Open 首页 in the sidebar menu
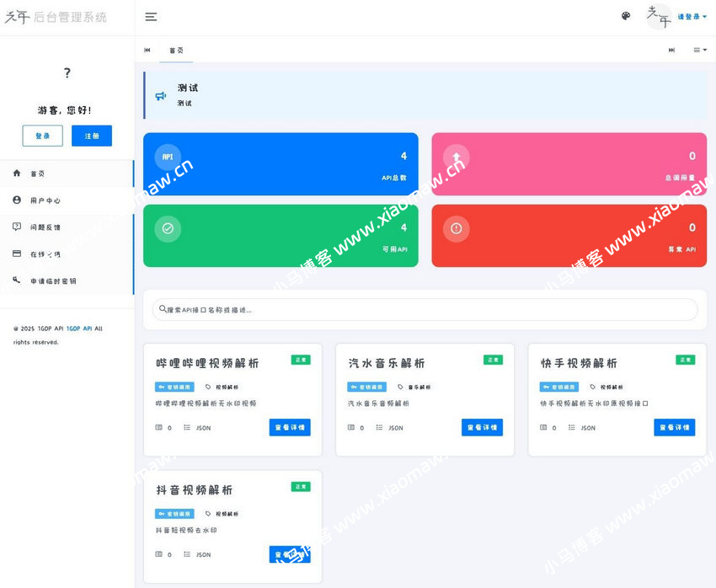 [x=67, y=174]
